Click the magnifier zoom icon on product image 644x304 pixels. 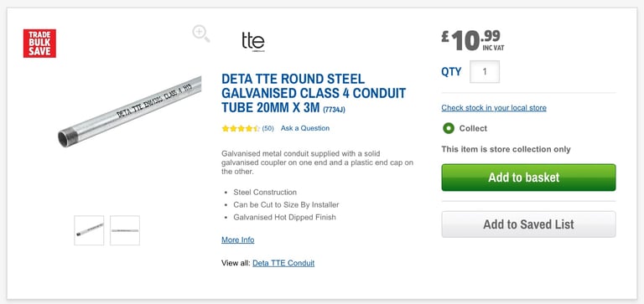click(201, 33)
